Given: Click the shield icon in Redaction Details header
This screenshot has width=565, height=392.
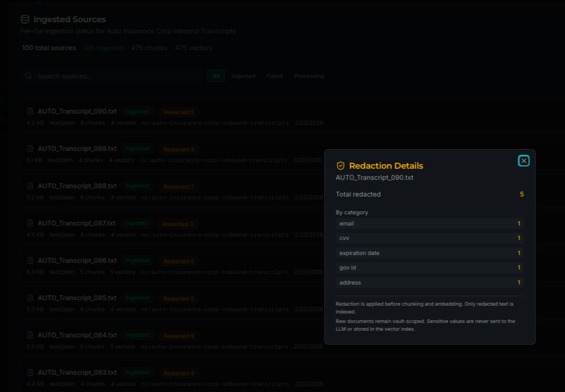Looking at the screenshot, I should click(x=340, y=165).
